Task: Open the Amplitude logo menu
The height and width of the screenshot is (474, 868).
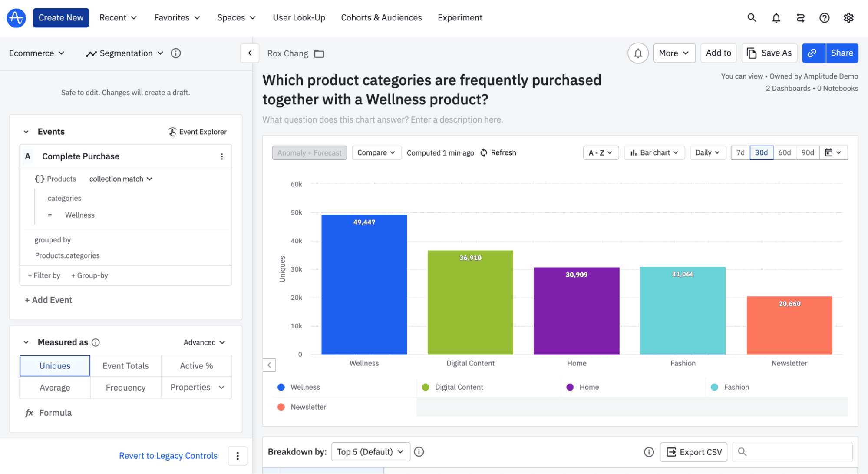Action: [x=16, y=18]
